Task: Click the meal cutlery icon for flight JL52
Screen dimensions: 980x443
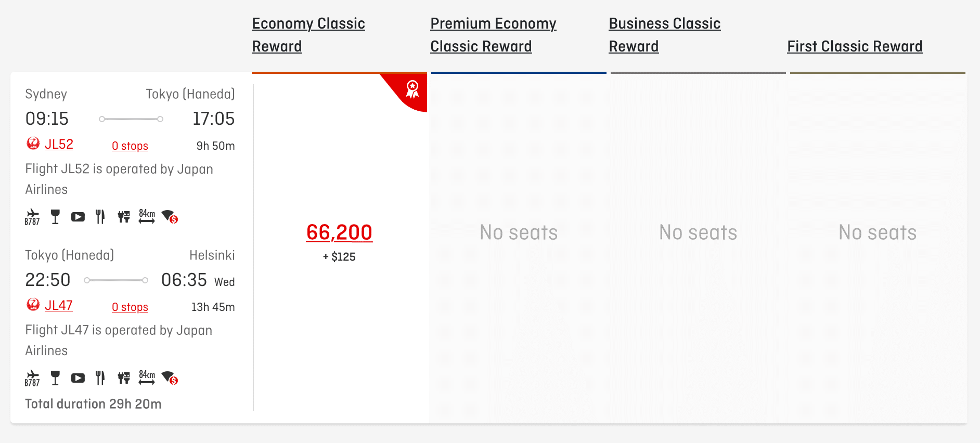Action: click(x=100, y=217)
